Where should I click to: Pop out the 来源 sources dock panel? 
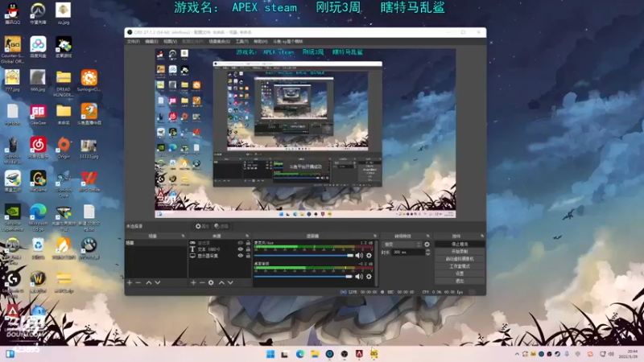[x=247, y=236]
